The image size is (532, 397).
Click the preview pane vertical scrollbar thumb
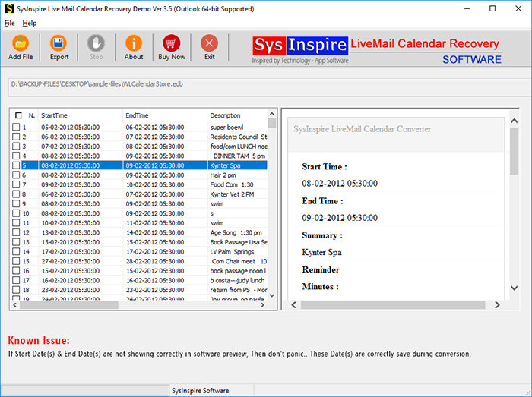(x=515, y=151)
